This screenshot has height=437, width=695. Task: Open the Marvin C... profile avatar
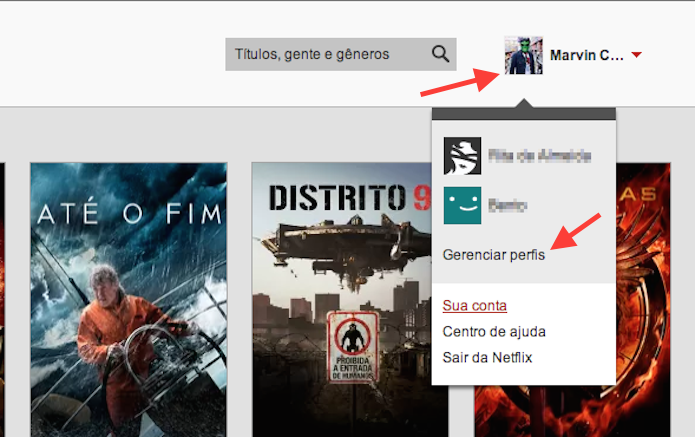coord(523,55)
